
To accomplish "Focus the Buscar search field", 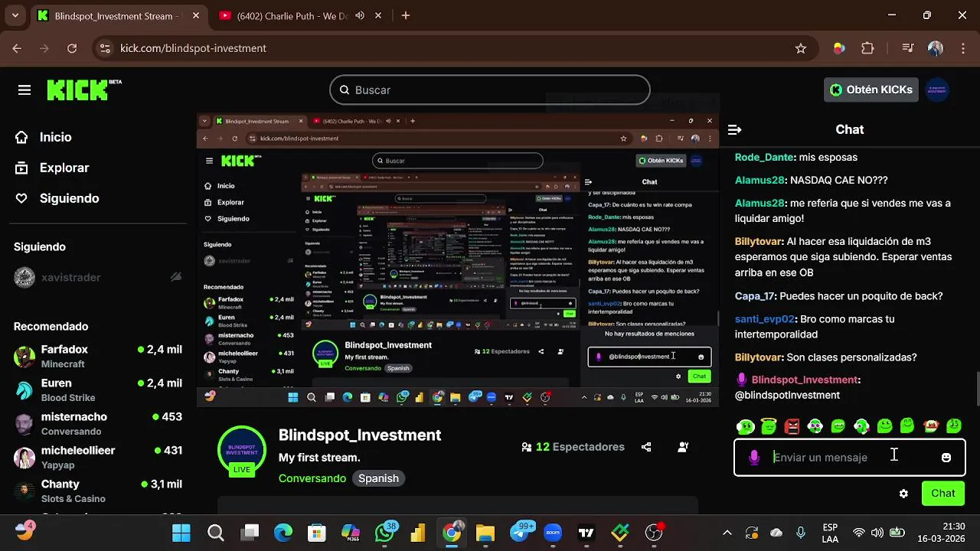I will (x=490, y=90).
